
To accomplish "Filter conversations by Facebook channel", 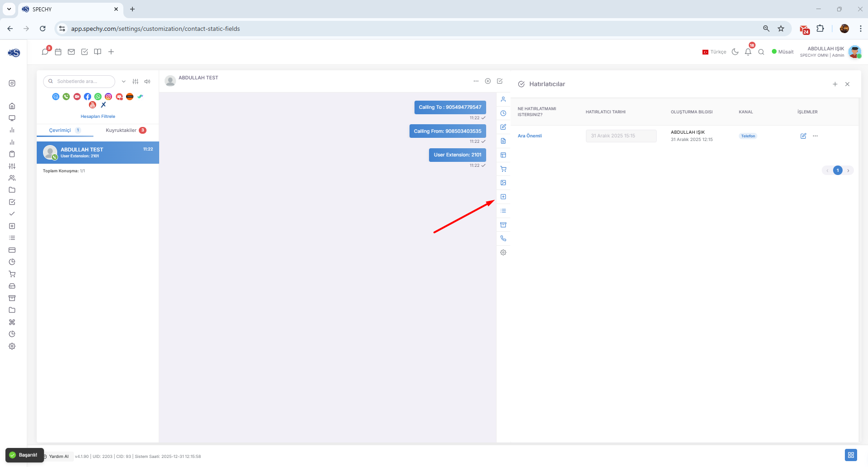I will (x=88, y=97).
